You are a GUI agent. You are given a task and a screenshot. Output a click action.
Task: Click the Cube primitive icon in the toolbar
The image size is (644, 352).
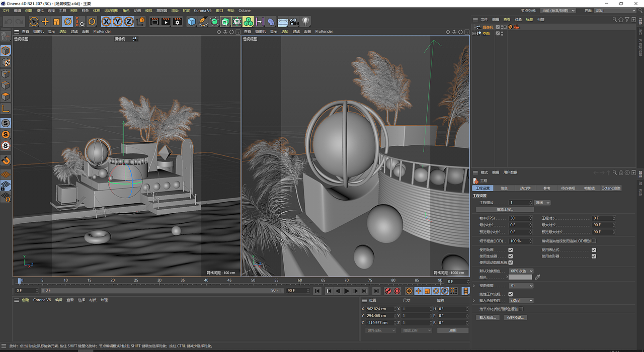point(192,22)
